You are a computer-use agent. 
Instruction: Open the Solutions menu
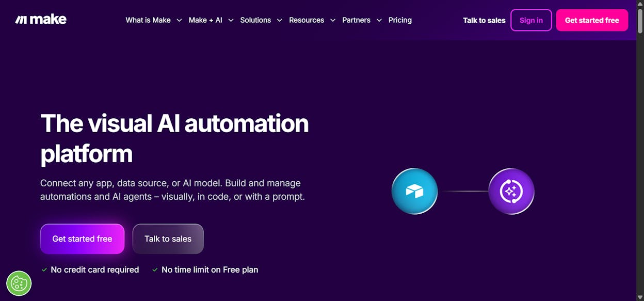tap(255, 20)
